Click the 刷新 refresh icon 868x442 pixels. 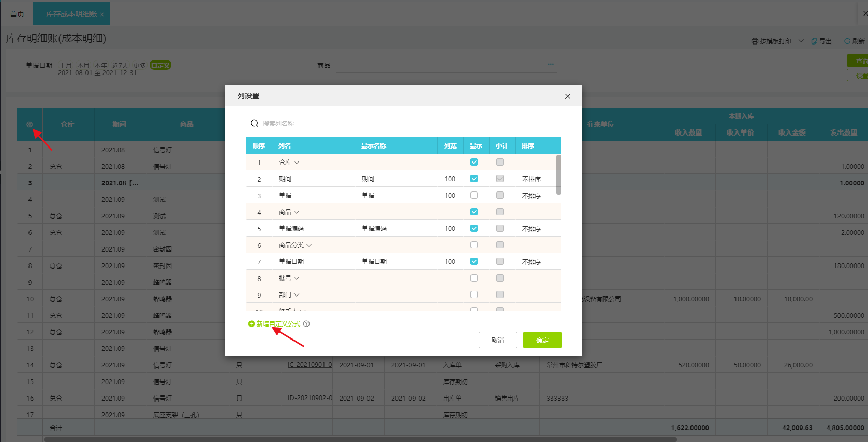pos(847,41)
